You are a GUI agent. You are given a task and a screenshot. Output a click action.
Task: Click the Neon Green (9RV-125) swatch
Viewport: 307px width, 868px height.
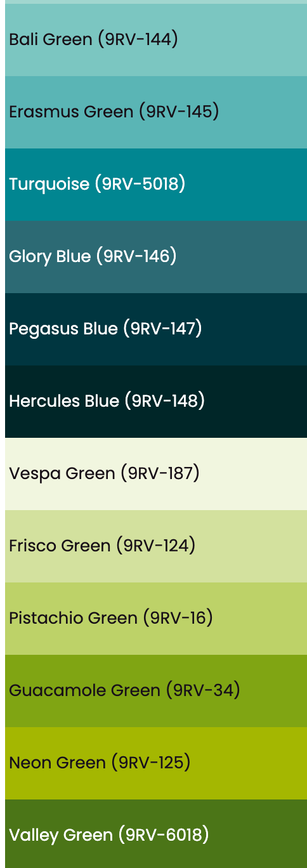[156, 763]
